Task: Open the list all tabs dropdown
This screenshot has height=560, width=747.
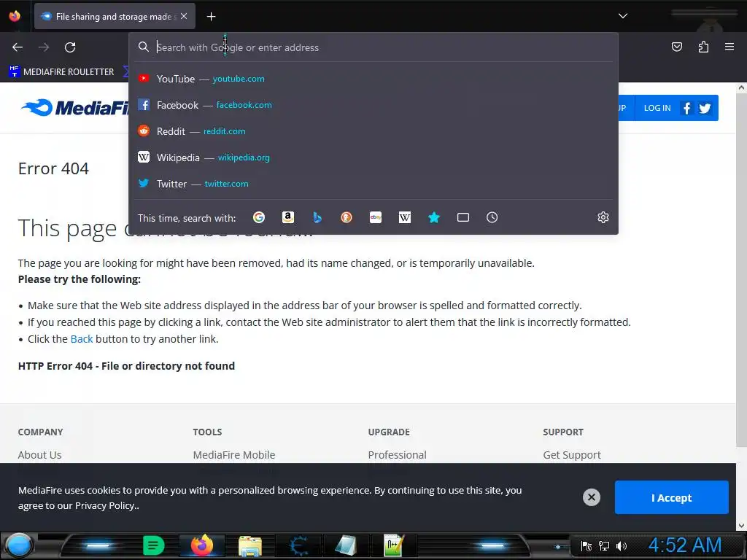Action: click(623, 16)
